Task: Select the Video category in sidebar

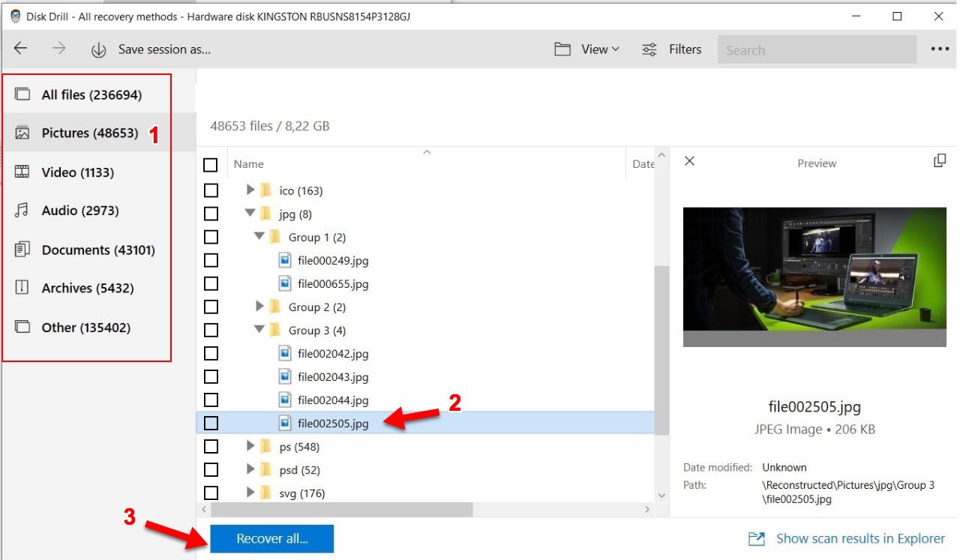Action: pos(77,172)
